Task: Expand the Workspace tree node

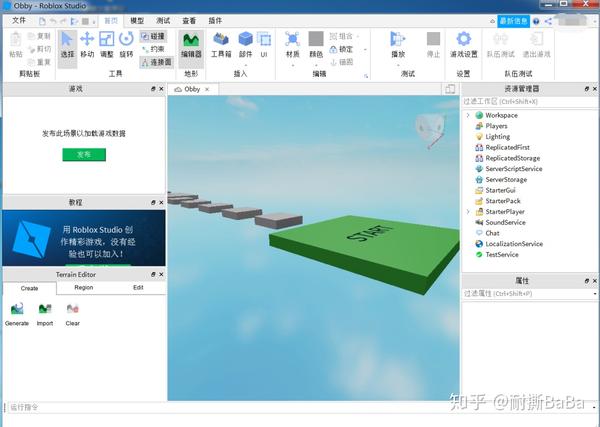Action: (x=468, y=115)
